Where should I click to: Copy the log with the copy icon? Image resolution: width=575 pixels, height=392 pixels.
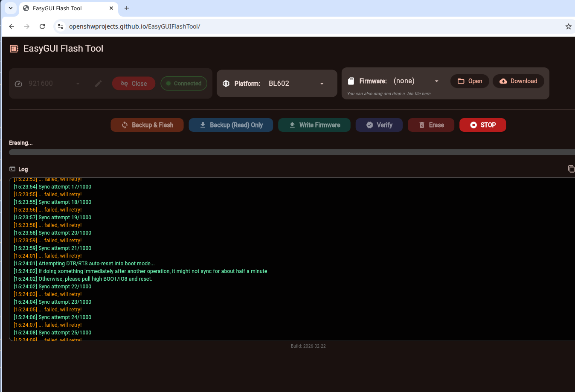pyautogui.click(x=571, y=169)
